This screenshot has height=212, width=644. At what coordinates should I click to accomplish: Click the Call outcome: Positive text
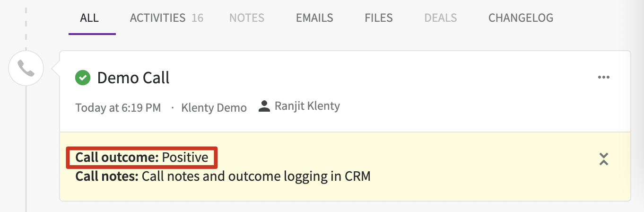pos(142,157)
